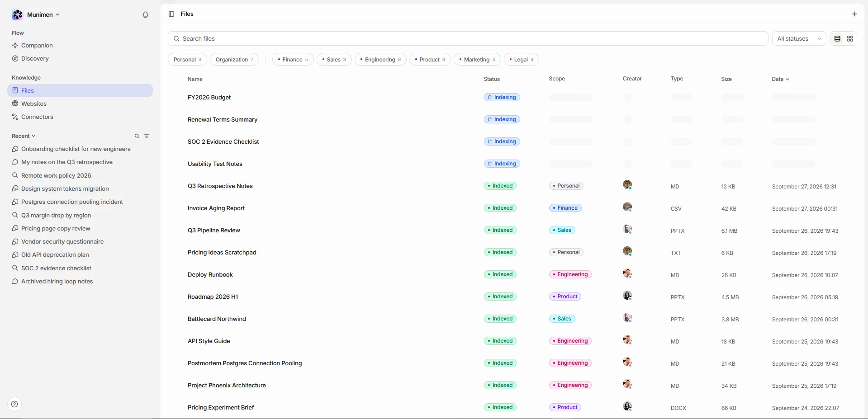
Task: Click the creator avatar for Project Phoenix Architecture
Action: (627, 384)
